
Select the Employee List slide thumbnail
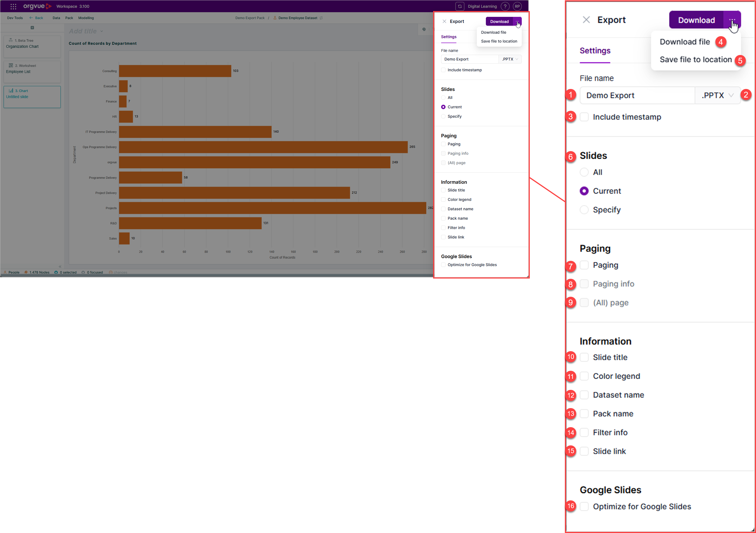(x=32, y=72)
